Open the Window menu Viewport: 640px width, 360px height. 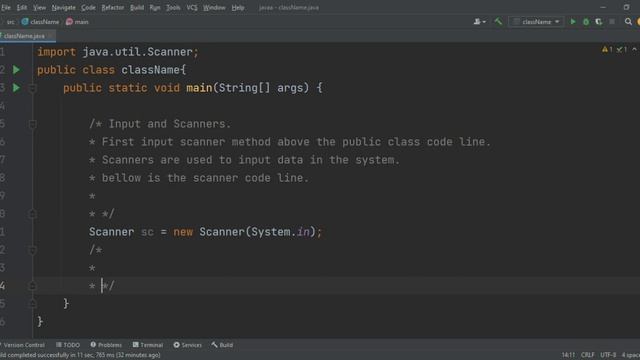(214, 7)
